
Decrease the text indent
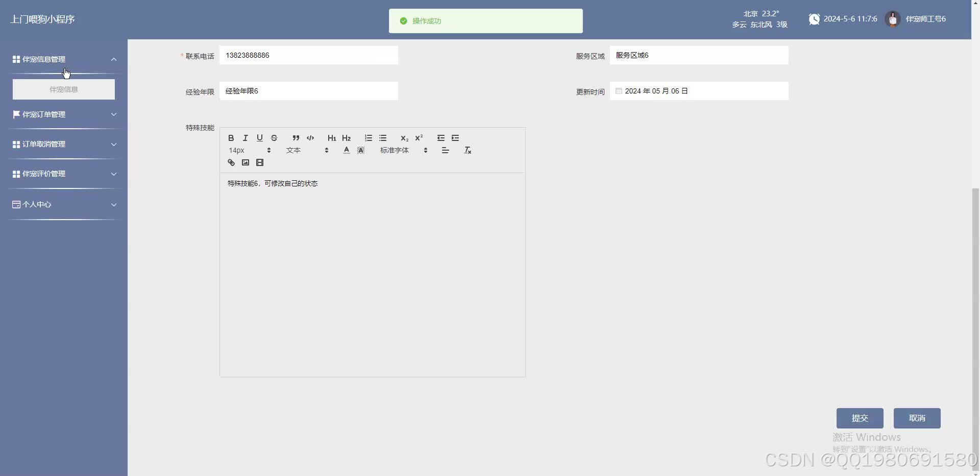tap(440, 138)
